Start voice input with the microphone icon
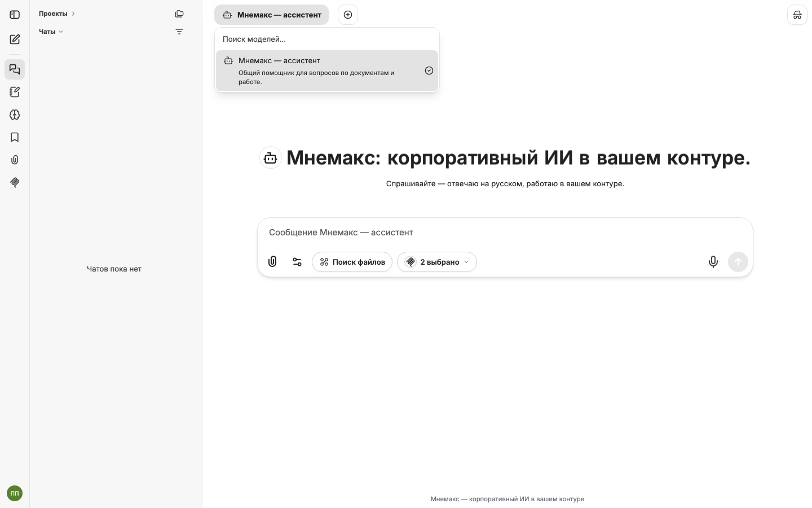This screenshot has height=508, width=812. pyautogui.click(x=713, y=262)
